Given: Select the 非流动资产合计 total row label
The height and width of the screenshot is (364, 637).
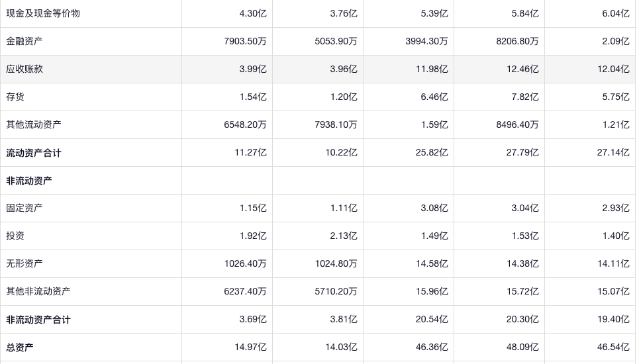Looking at the screenshot, I should [38, 320].
